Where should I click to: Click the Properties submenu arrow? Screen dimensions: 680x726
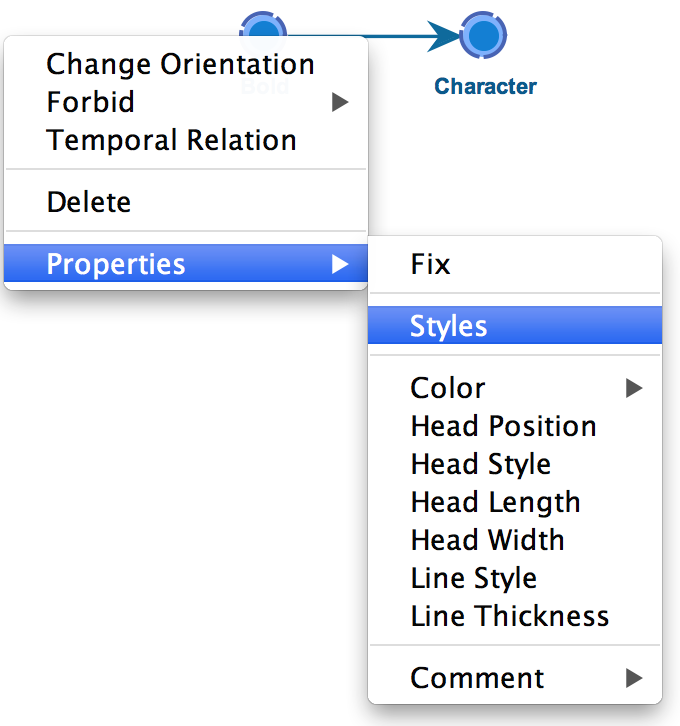pyautogui.click(x=340, y=264)
